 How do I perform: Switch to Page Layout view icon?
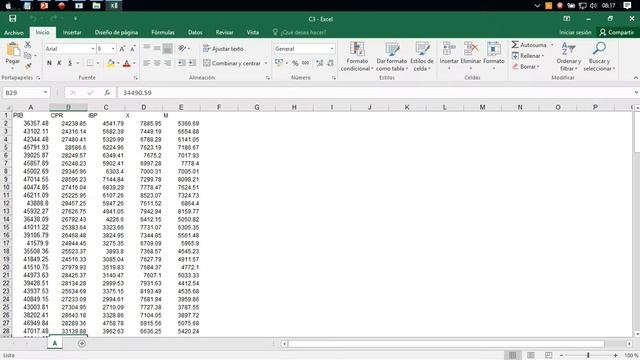(x=531, y=355)
